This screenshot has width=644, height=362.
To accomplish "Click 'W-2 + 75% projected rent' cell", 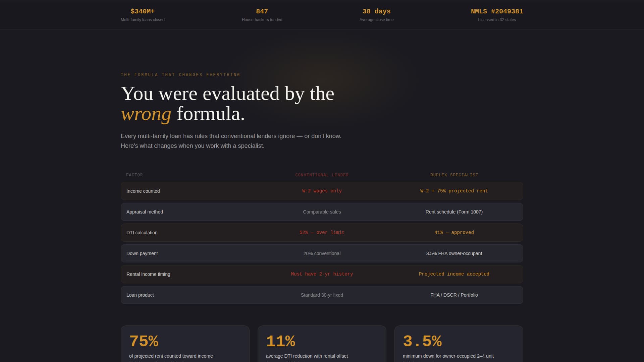I will [x=454, y=191].
